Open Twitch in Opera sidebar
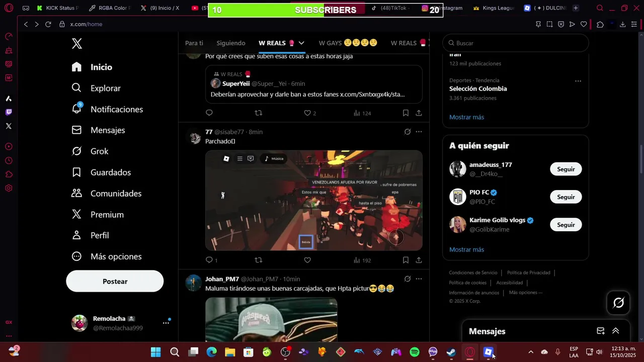644x362 pixels. (x=9, y=112)
